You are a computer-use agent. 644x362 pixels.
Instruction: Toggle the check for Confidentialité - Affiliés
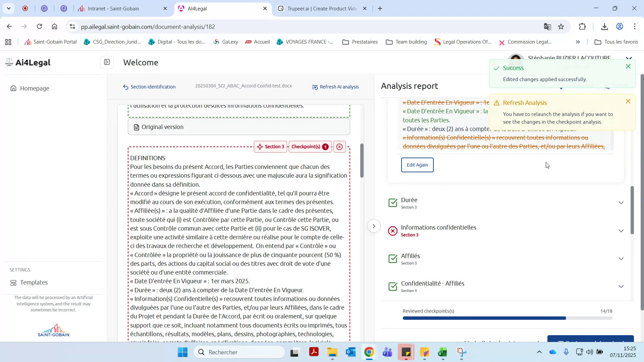pyautogui.click(x=393, y=286)
